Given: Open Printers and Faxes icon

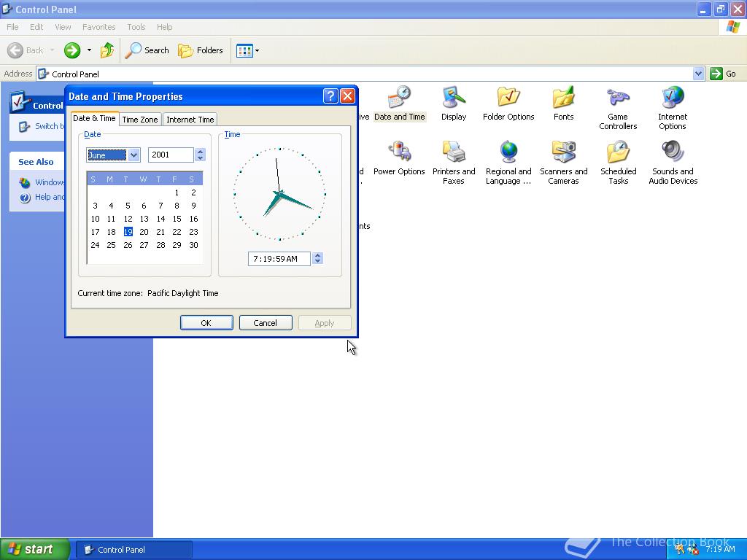Looking at the screenshot, I should pos(454,163).
